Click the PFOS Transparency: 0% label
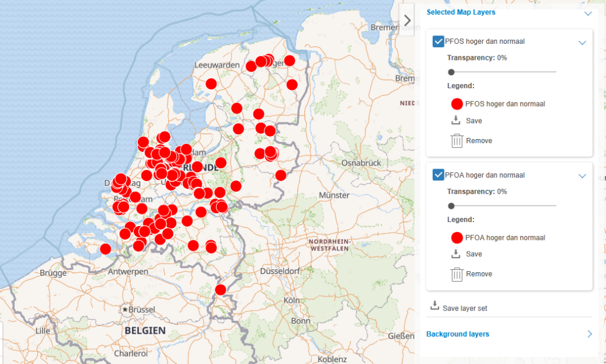 [477, 58]
